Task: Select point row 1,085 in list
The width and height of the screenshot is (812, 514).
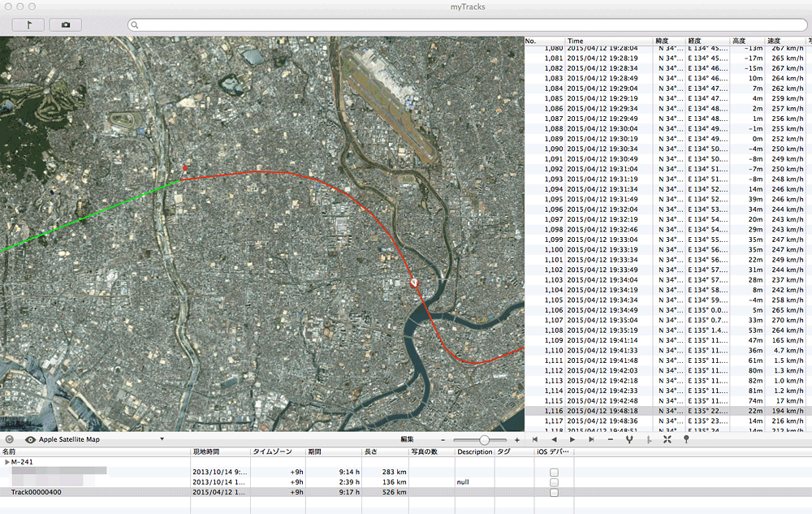Action: (668, 98)
